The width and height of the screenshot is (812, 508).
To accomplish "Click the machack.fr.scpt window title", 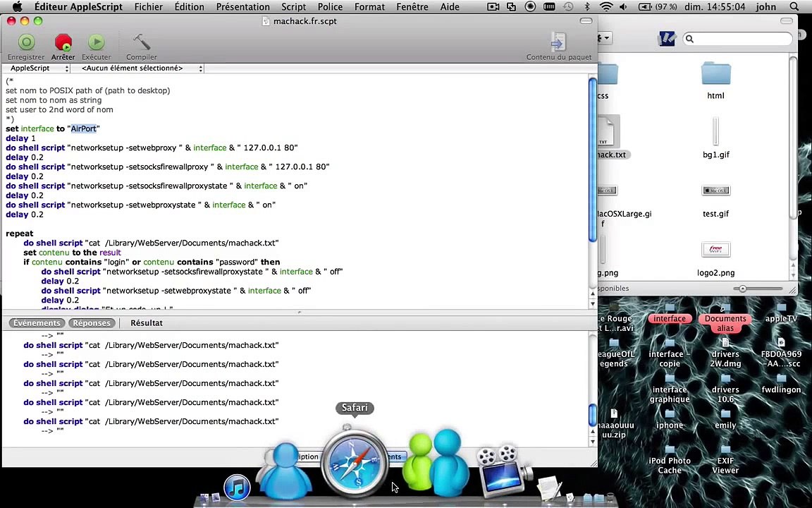I will point(304,21).
